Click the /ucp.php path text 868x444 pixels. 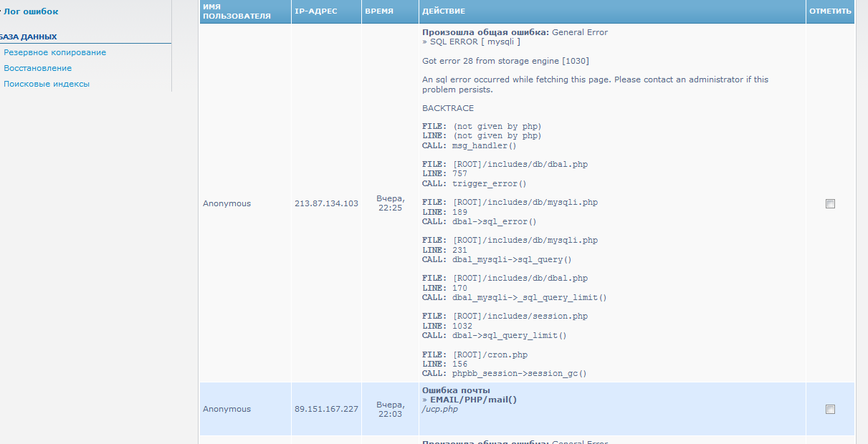click(440, 410)
